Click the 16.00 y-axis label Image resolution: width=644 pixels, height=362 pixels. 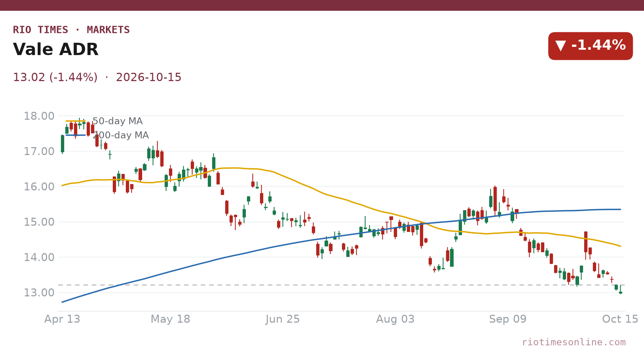tap(39, 187)
